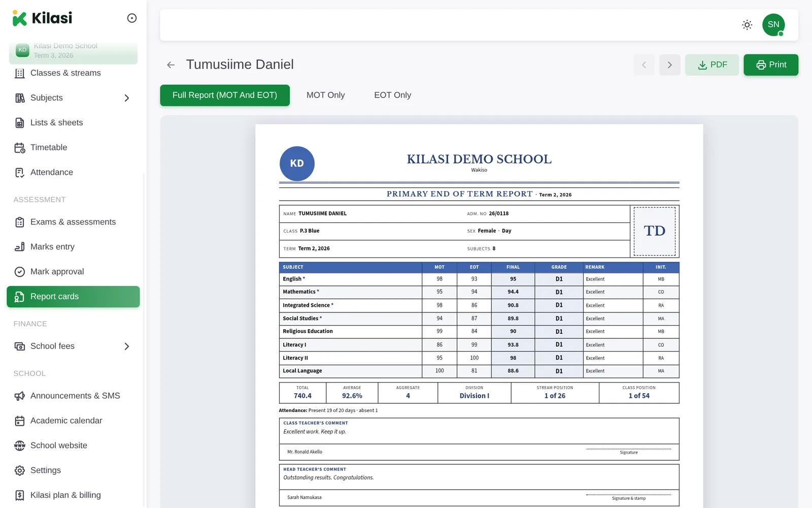The height and width of the screenshot is (508, 812).
Task: Click the "Local Language" subject name
Action: [x=302, y=371]
